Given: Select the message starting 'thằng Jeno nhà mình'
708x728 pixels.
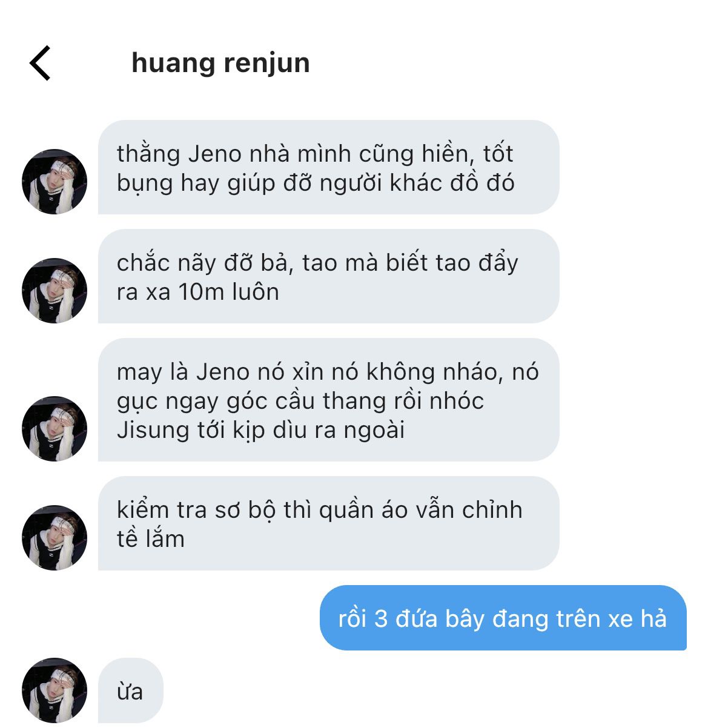Looking at the screenshot, I should tap(328, 167).
